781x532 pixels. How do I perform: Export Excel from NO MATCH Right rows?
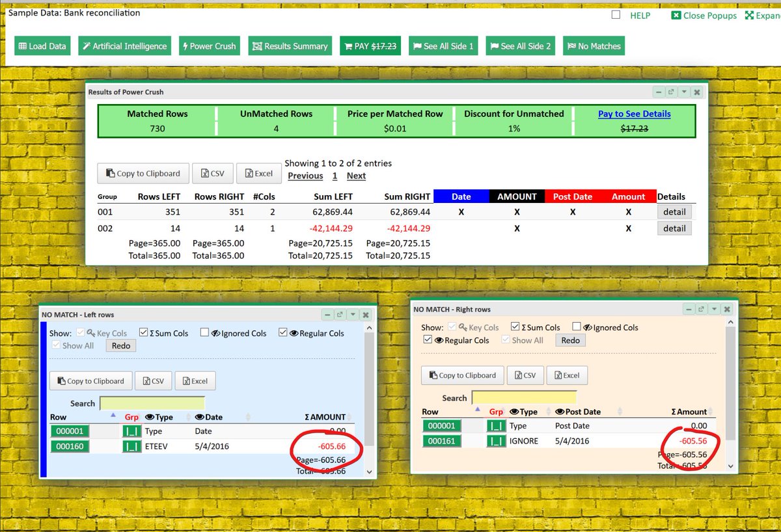pyautogui.click(x=567, y=375)
